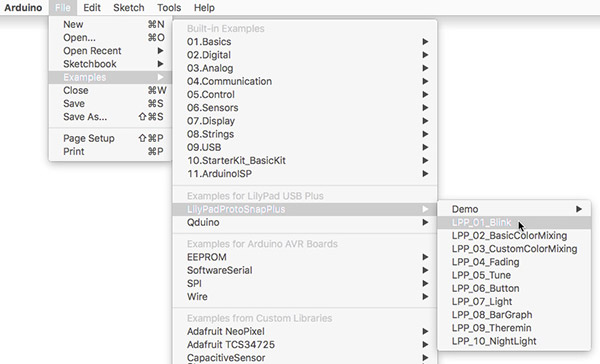Expand the Open Recent submenu
Viewport: 600px width, 364px height.
[110, 51]
